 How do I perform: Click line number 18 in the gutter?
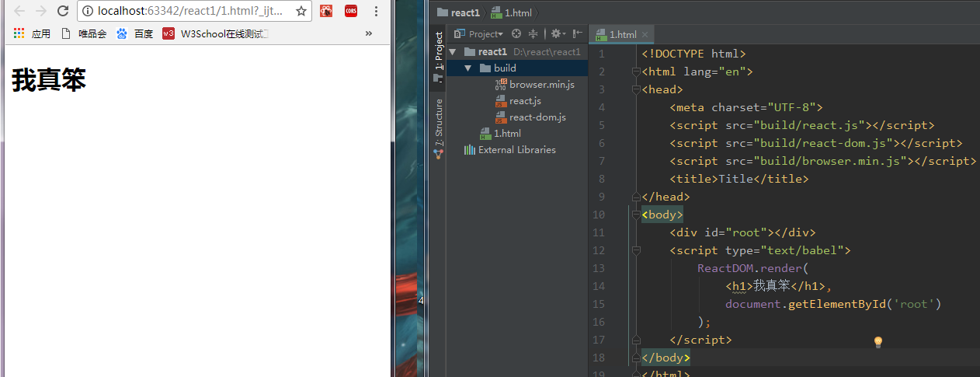599,358
